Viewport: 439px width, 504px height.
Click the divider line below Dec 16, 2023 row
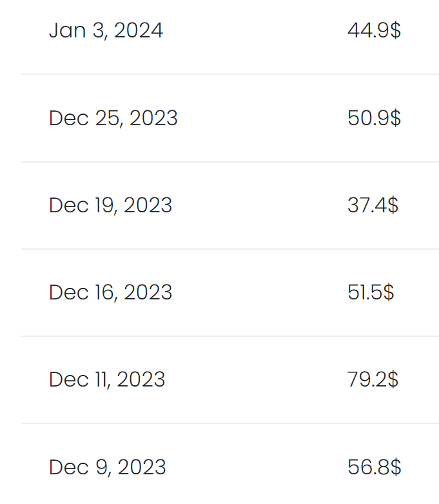click(230, 336)
